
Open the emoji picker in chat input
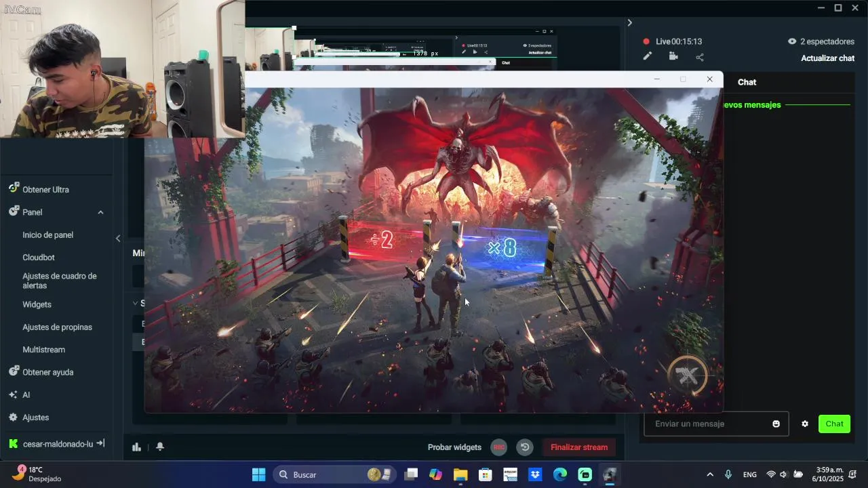pyautogui.click(x=776, y=424)
